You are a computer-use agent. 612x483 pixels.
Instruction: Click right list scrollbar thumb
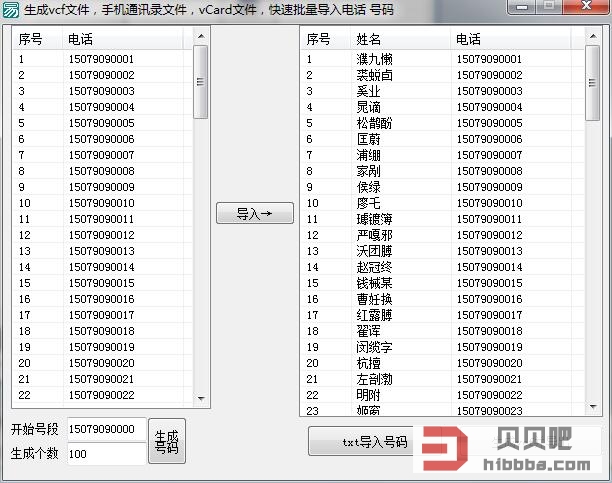592,83
